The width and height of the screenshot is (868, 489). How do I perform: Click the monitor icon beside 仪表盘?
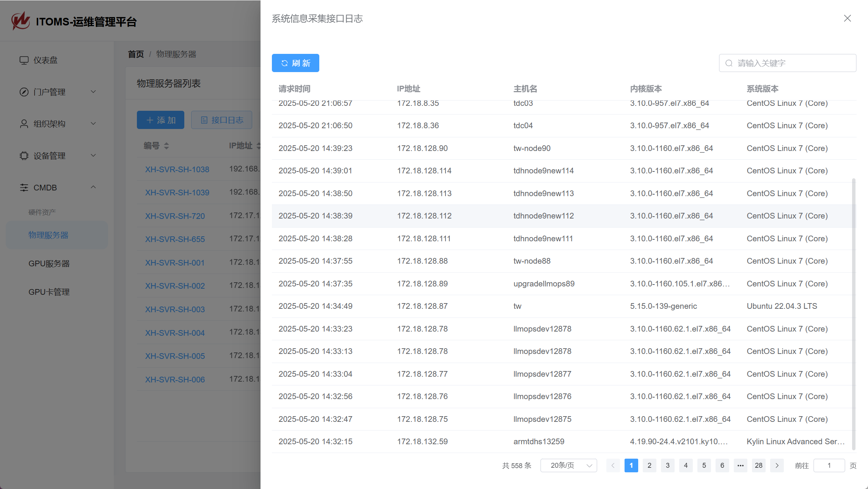(24, 60)
